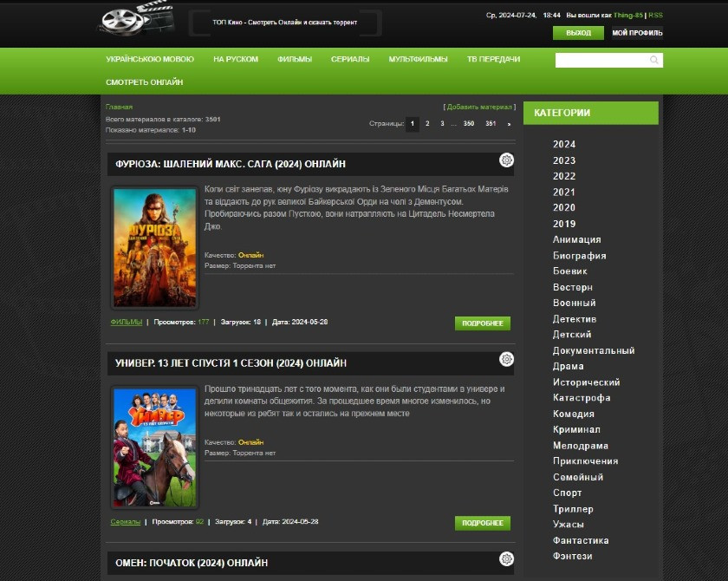Click the Фуріоза movie poster
This screenshot has height=581, width=728.
(155, 248)
